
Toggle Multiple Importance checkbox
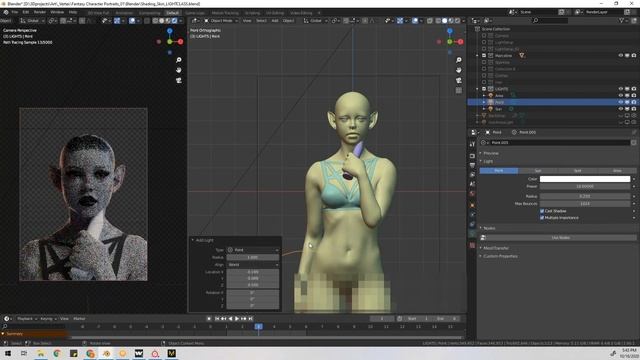542,218
